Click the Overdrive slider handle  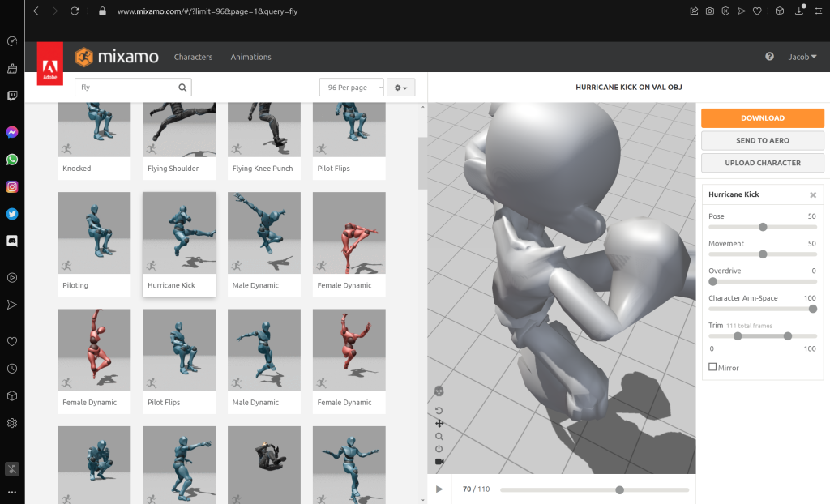click(712, 281)
